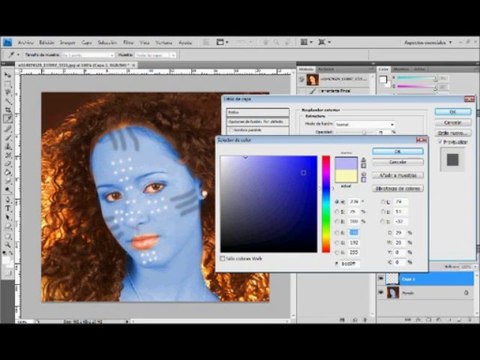Click the vertical rainbow hue slider
Screen dimensions: 480x360
pos(326,204)
